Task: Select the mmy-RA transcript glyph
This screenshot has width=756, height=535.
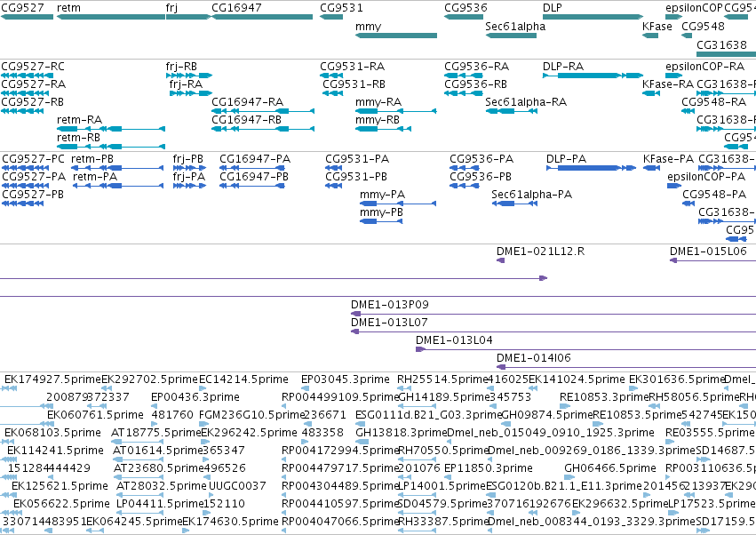Action: pyautogui.click(x=396, y=111)
